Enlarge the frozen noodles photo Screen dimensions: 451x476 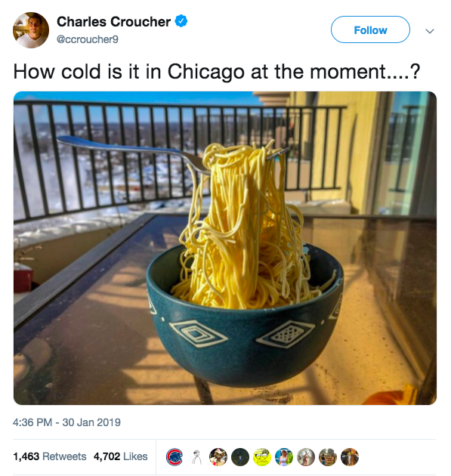click(x=225, y=248)
